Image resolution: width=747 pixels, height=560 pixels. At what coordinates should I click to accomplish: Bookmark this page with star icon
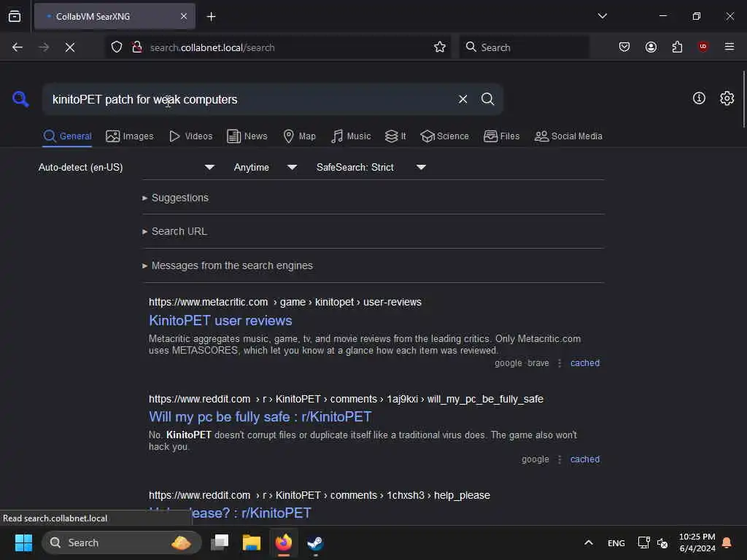(440, 47)
